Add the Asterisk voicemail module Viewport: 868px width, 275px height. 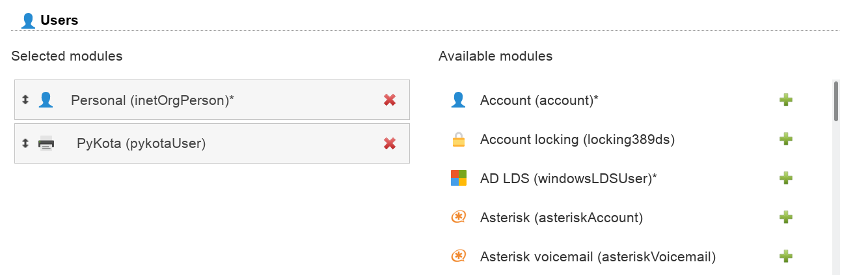click(x=786, y=256)
